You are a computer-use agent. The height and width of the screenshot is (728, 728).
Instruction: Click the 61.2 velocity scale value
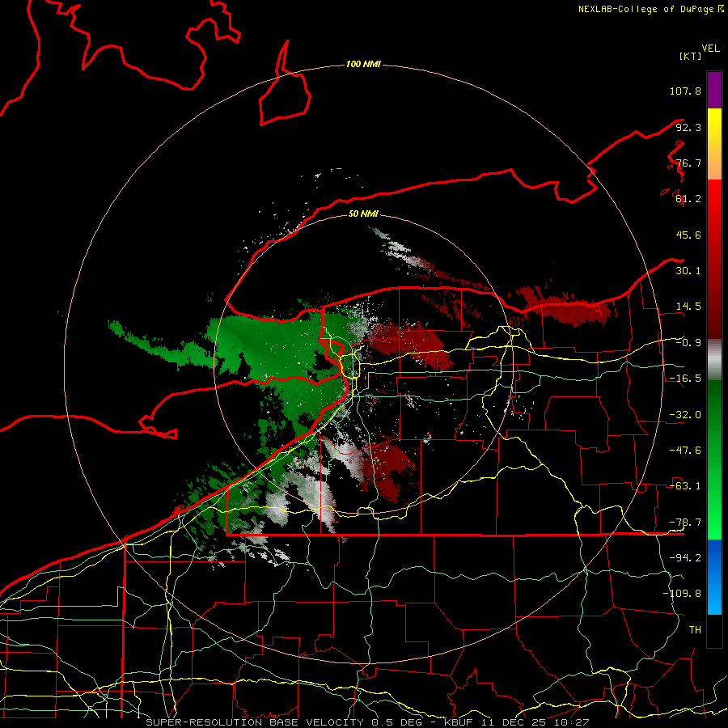(x=688, y=199)
